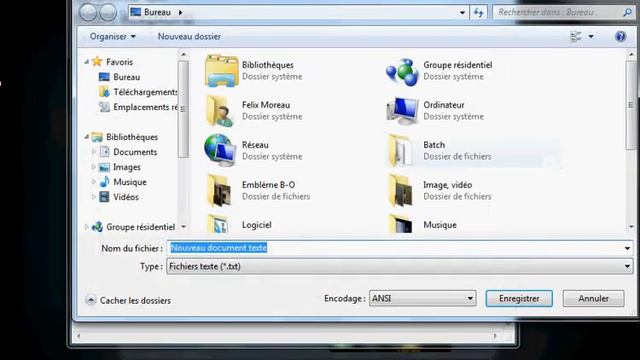Open the view options dropdown arrow
The image size is (640, 360).
[591, 37]
